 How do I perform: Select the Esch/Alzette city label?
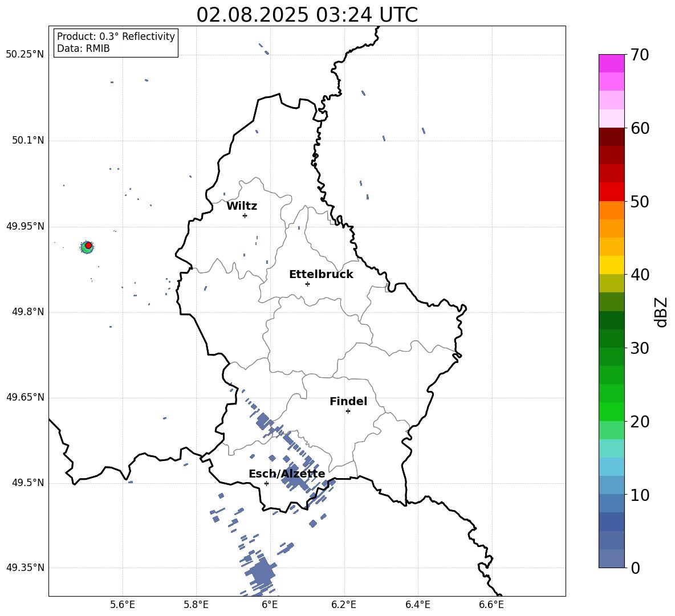[287, 474]
